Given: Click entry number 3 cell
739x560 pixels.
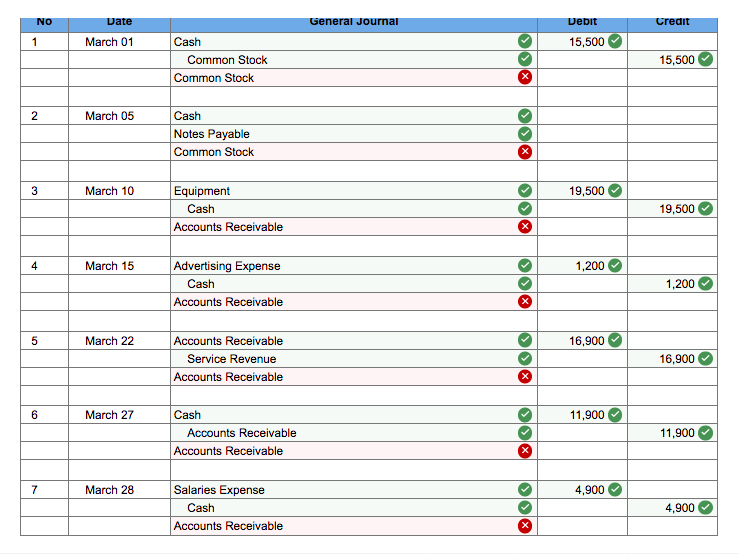Looking at the screenshot, I should tap(44, 190).
